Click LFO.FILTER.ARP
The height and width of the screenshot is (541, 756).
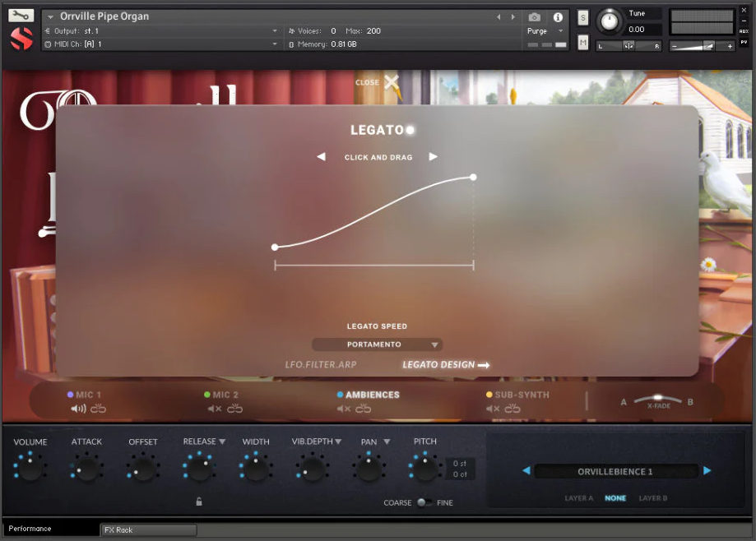pos(320,363)
